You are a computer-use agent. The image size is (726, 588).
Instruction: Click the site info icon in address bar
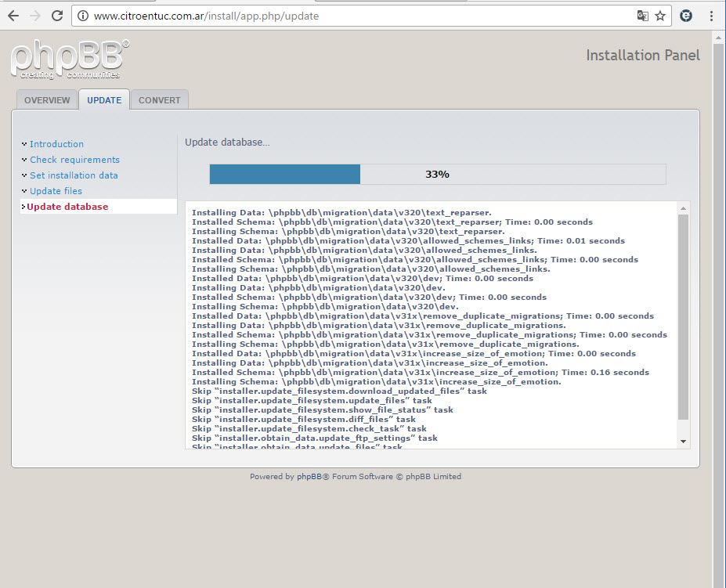click(82, 16)
